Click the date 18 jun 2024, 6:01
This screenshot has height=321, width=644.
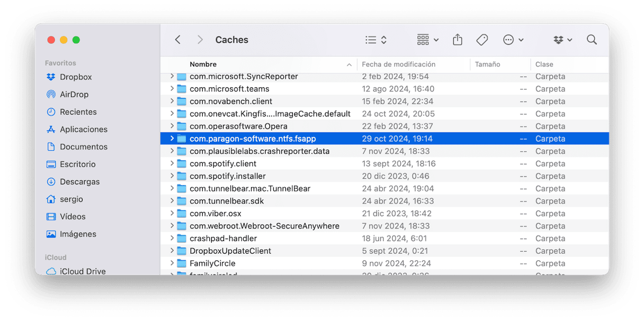(395, 239)
